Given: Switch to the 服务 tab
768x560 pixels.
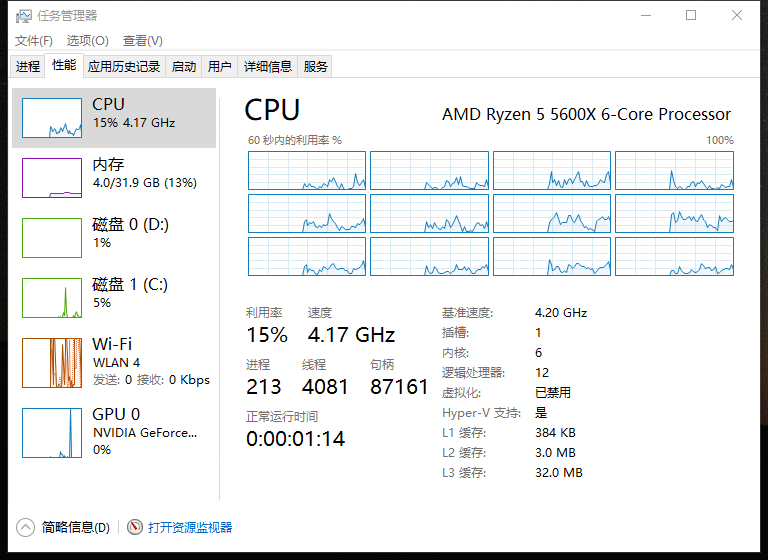Looking at the screenshot, I should (x=315, y=67).
